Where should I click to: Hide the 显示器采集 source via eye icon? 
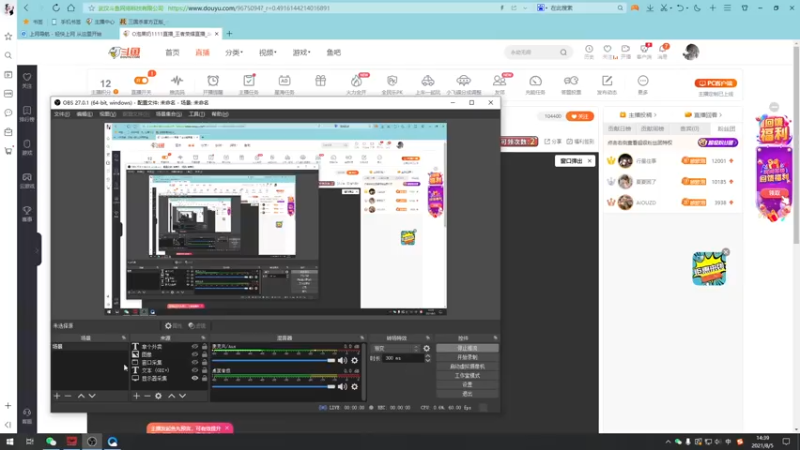click(x=194, y=379)
